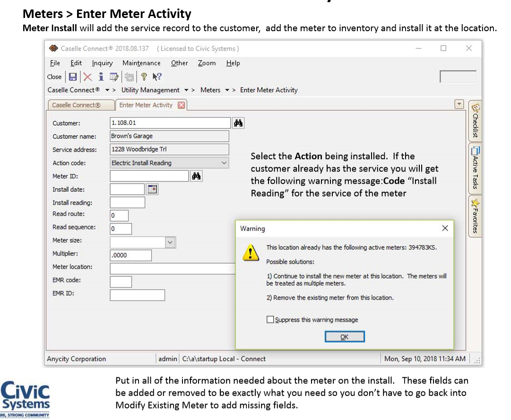Image resolution: width=511 pixels, height=420 pixels.
Task: Click the Read route field
Action: point(119,215)
